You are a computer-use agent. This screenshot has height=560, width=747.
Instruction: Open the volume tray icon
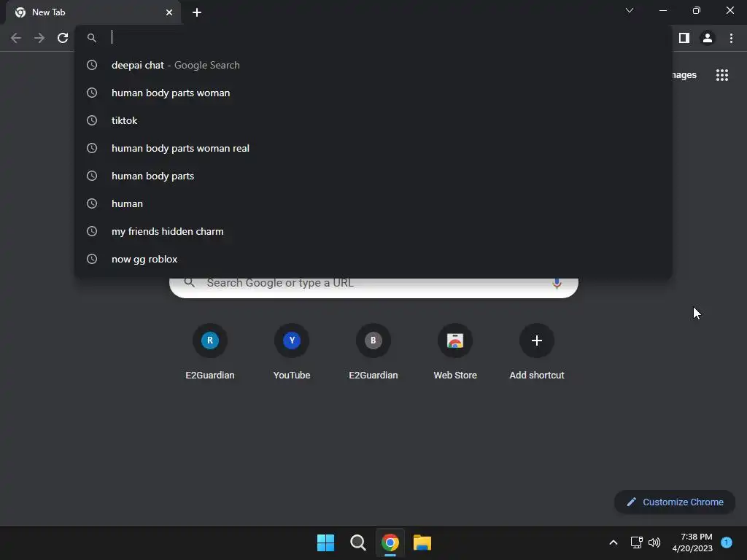[x=654, y=542]
